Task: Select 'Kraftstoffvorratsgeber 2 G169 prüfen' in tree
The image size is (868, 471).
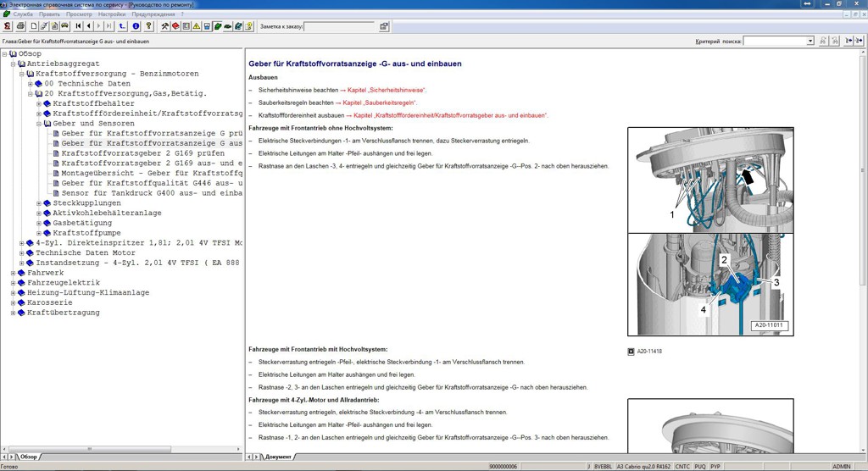Action: [142, 153]
